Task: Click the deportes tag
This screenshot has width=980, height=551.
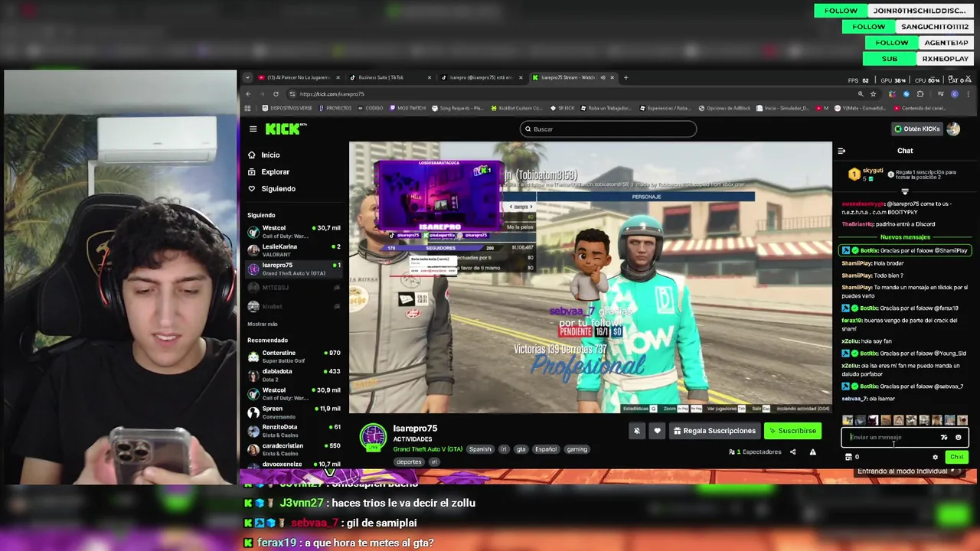Action: [x=409, y=461]
